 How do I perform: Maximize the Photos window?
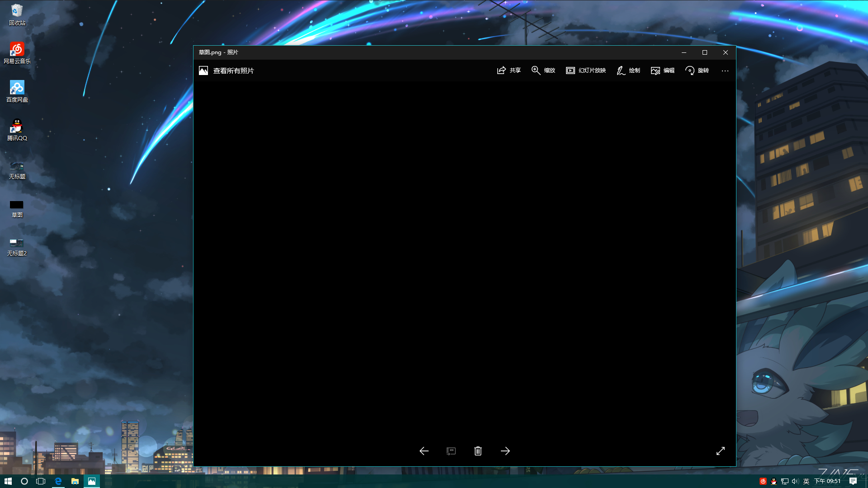[705, 52]
